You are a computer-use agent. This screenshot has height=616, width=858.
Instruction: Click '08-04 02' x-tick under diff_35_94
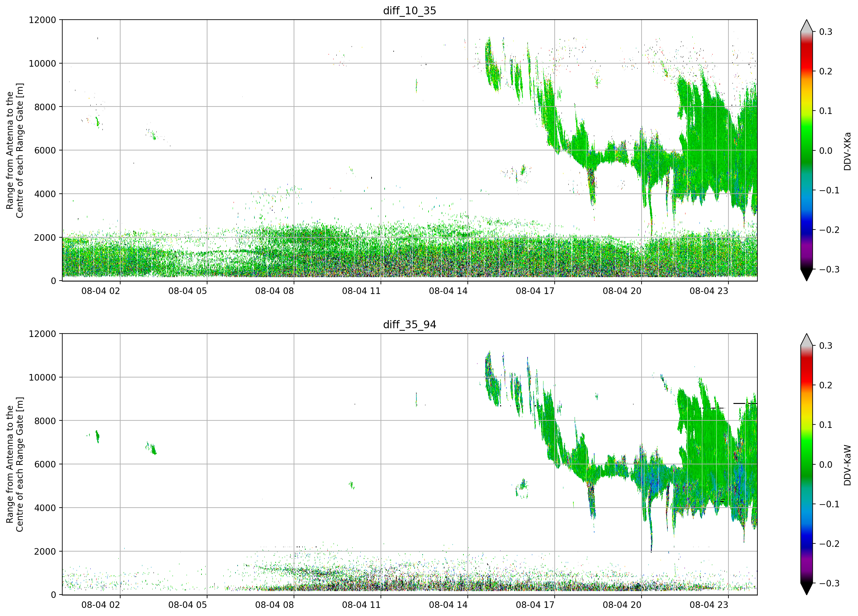click(101, 605)
